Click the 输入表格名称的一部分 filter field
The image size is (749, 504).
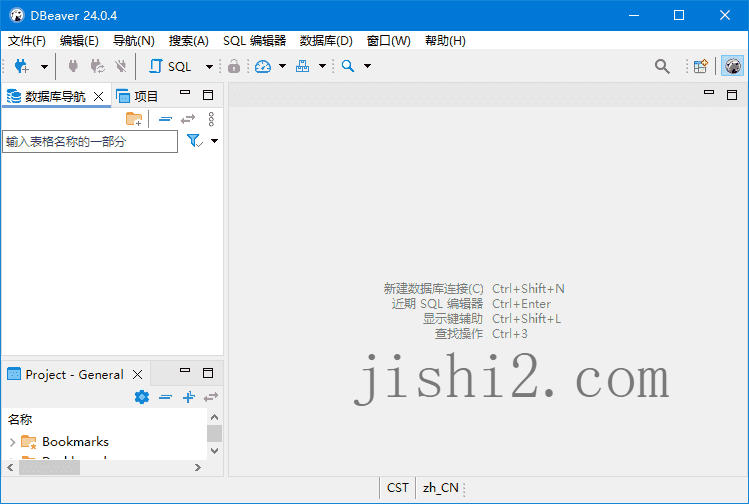coord(90,141)
